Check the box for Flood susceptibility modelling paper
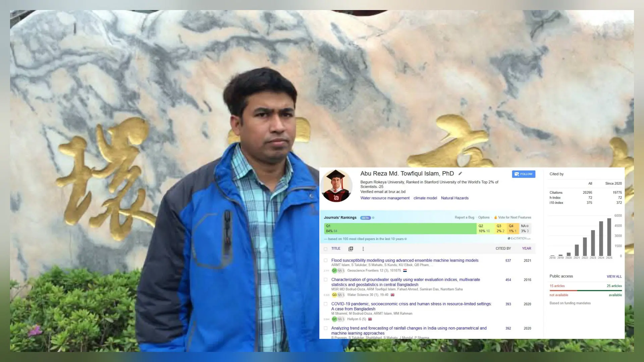 tap(325, 260)
